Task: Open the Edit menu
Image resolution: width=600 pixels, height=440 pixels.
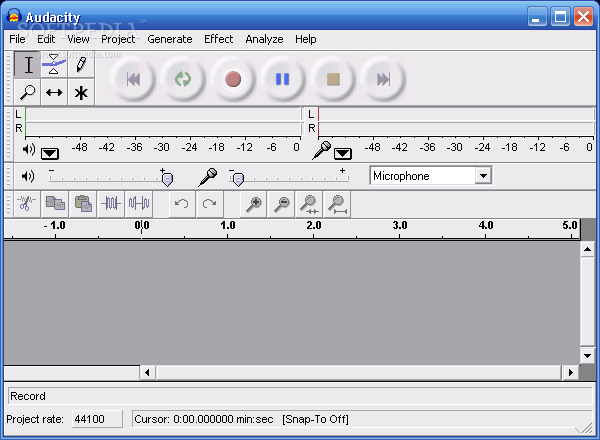Action: click(46, 39)
